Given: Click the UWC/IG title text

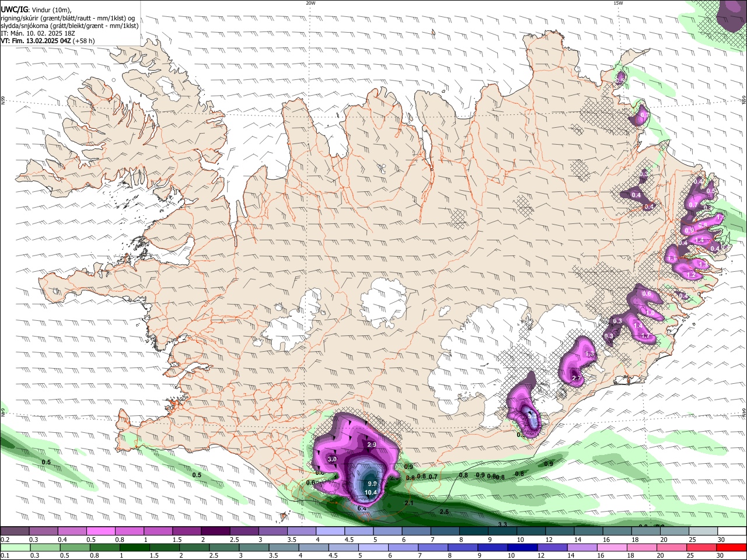Looking at the screenshot, I should coord(14,10).
